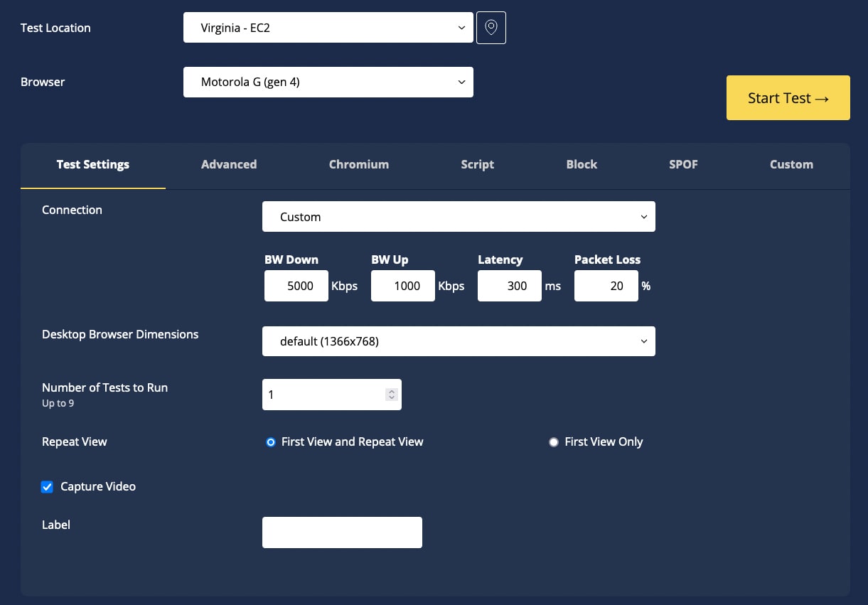Expand Desktop Browser Dimensions dropdown

click(459, 341)
